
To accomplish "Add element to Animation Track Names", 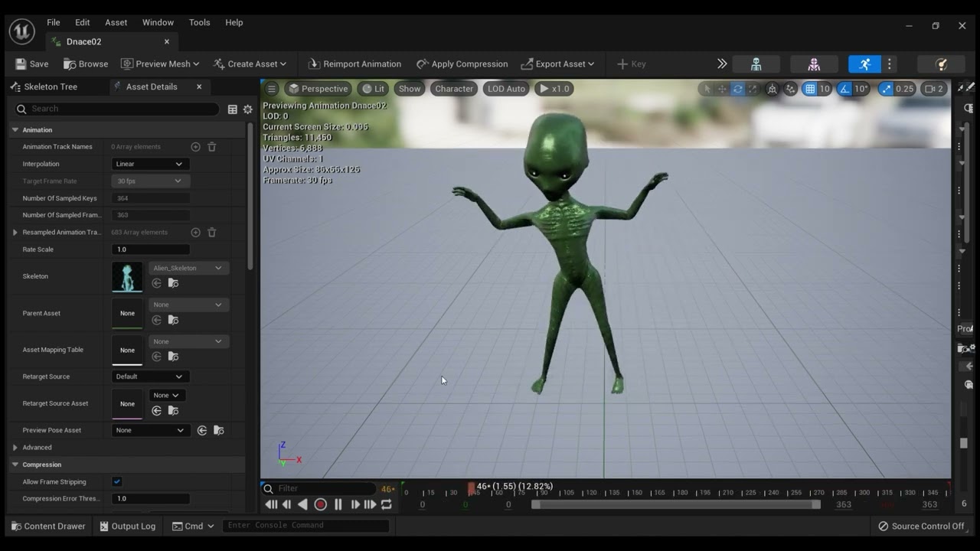I will [195, 147].
